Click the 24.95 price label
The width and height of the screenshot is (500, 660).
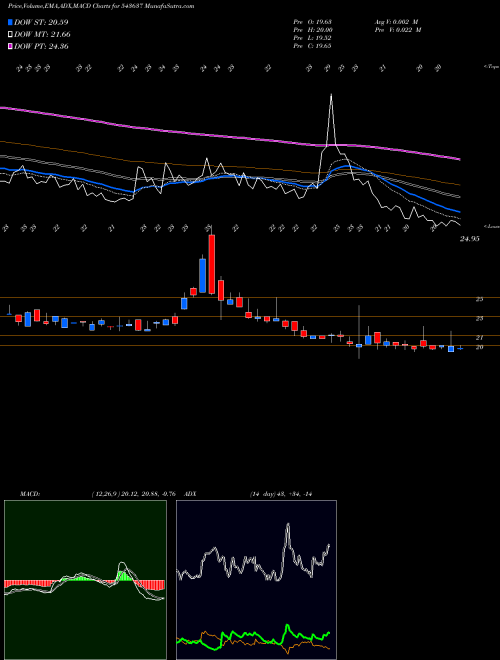[470, 239]
